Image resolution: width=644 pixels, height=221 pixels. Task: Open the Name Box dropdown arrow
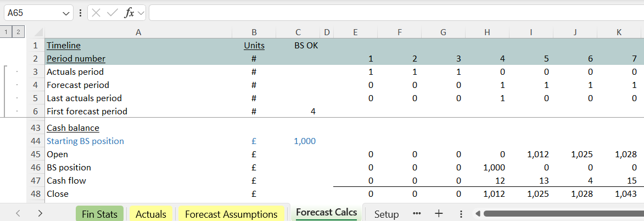coord(66,13)
